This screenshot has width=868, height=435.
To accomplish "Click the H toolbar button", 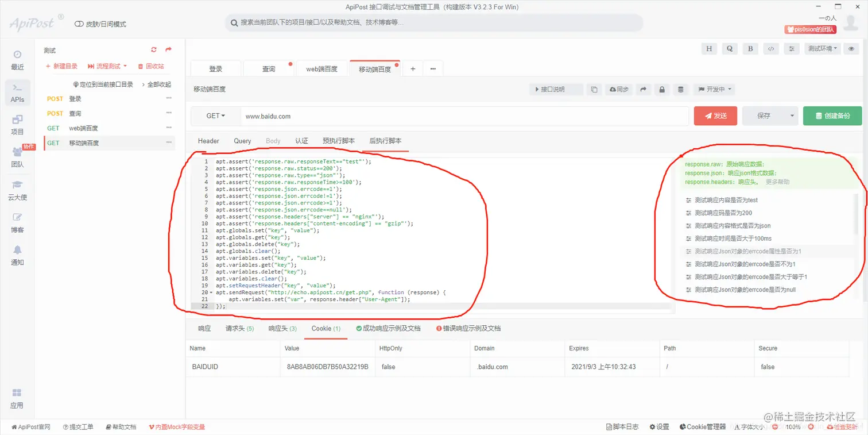I will [x=709, y=49].
